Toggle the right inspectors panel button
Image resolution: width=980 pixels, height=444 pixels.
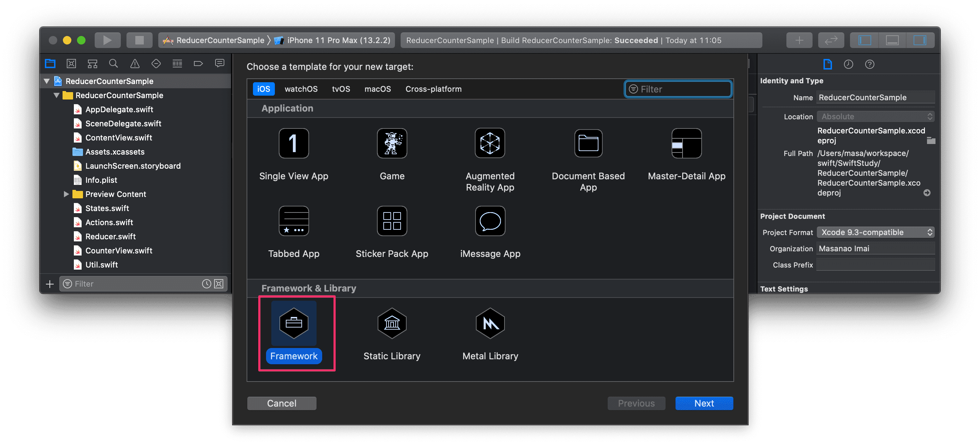coord(920,40)
